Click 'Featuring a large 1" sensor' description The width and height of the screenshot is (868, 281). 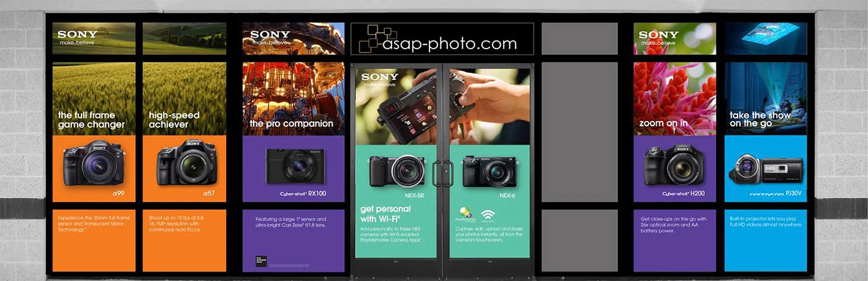tap(291, 223)
